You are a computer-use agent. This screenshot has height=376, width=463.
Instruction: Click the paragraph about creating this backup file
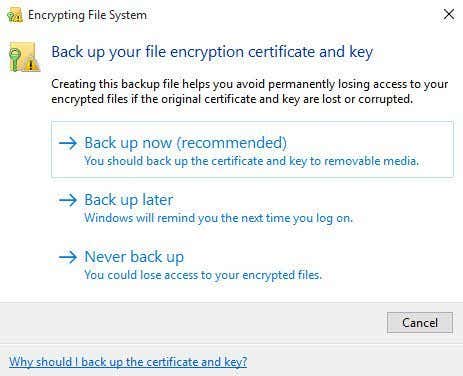(x=249, y=91)
